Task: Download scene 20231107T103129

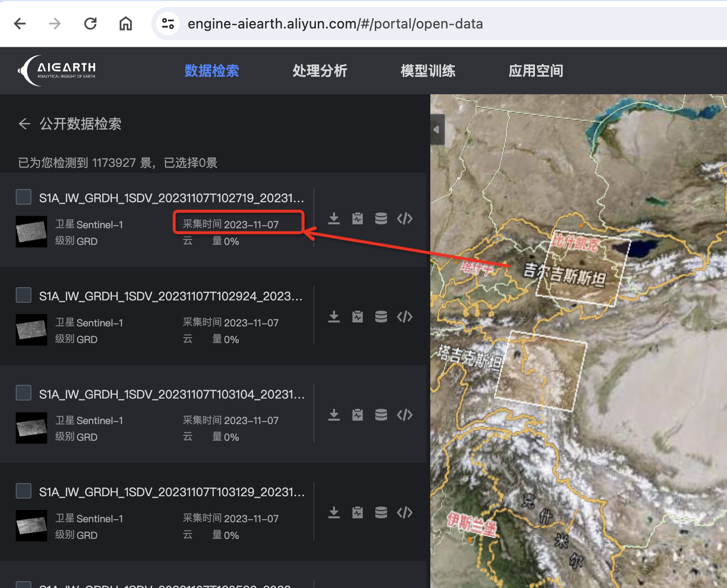Action: click(334, 512)
